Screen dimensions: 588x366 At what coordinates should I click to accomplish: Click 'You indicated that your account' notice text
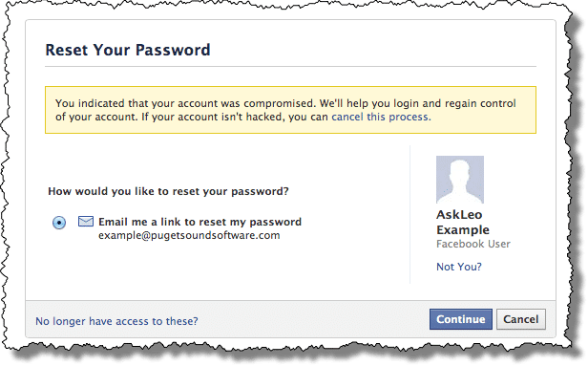[x=285, y=103]
